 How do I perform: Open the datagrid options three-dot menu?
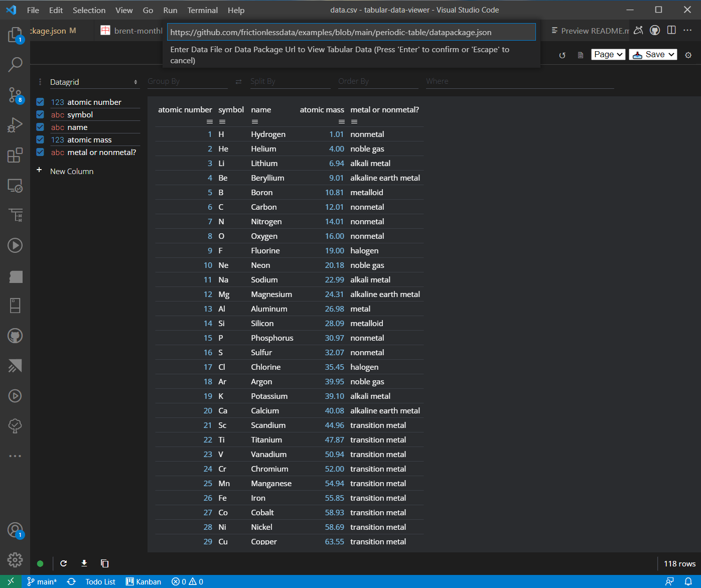pyautogui.click(x=40, y=82)
